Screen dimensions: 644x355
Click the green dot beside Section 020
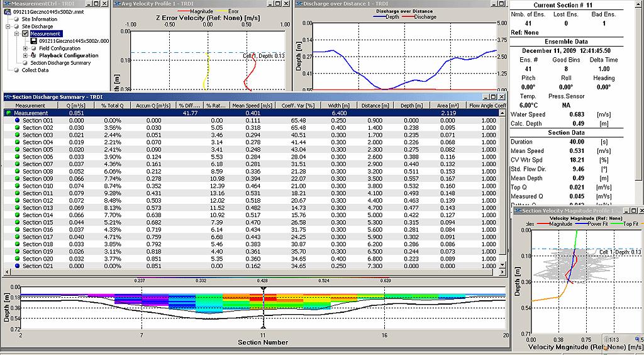(x=17, y=259)
